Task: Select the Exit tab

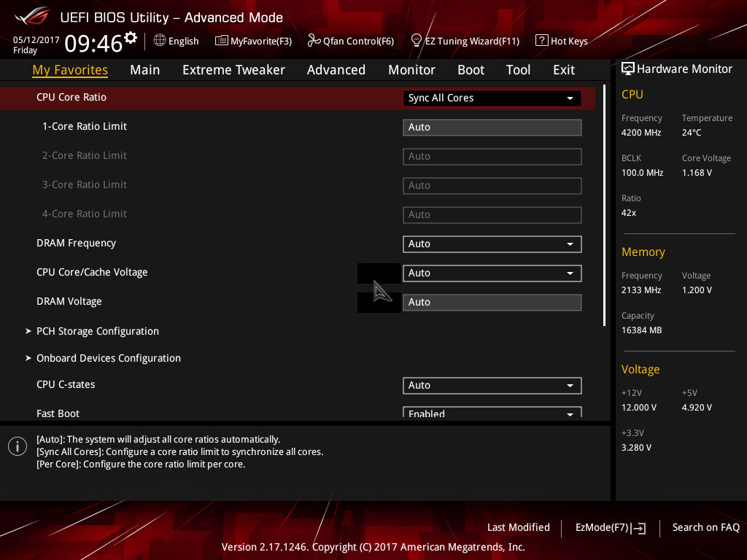Action: pos(564,70)
